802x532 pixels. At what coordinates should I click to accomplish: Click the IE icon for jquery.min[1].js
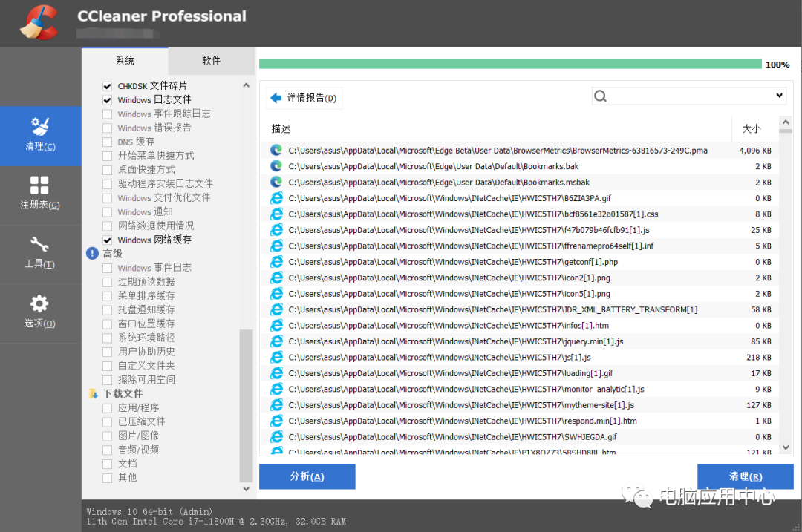pyautogui.click(x=276, y=341)
